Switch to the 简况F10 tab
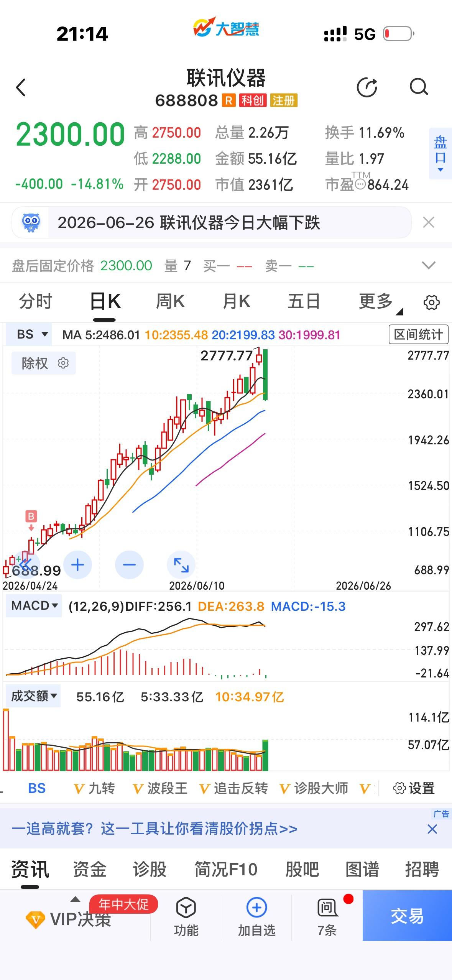This screenshot has width=452, height=980. [x=226, y=869]
